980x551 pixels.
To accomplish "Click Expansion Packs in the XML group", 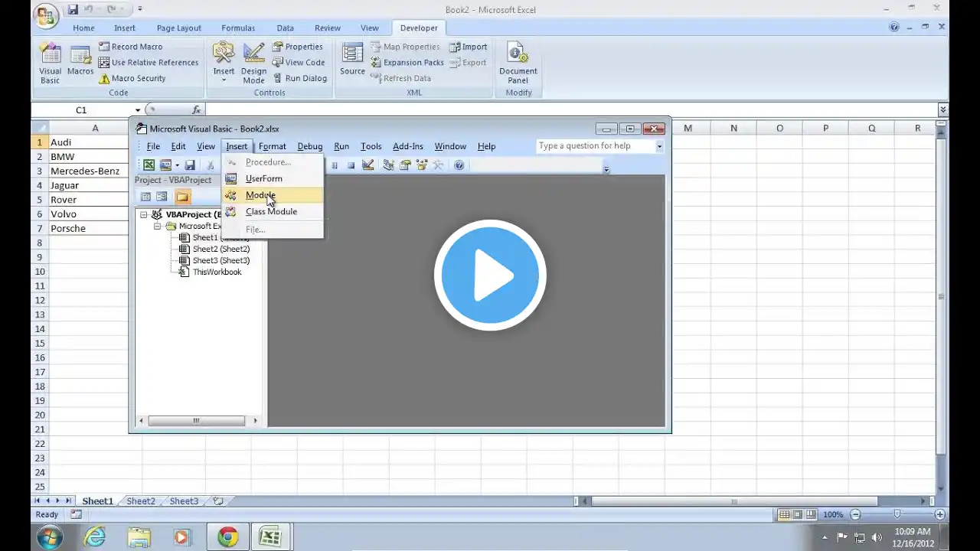I will click(x=407, y=63).
